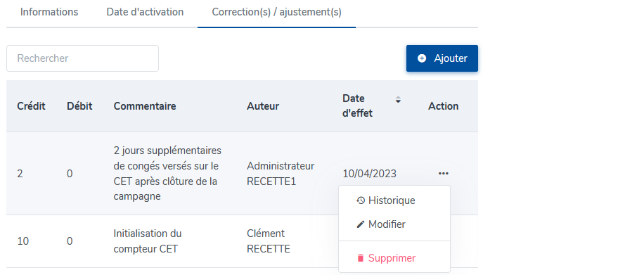This screenshot has height=275, width=644.
Task: Click the plus icon on Ajouter button
Action: click(421, 58)
